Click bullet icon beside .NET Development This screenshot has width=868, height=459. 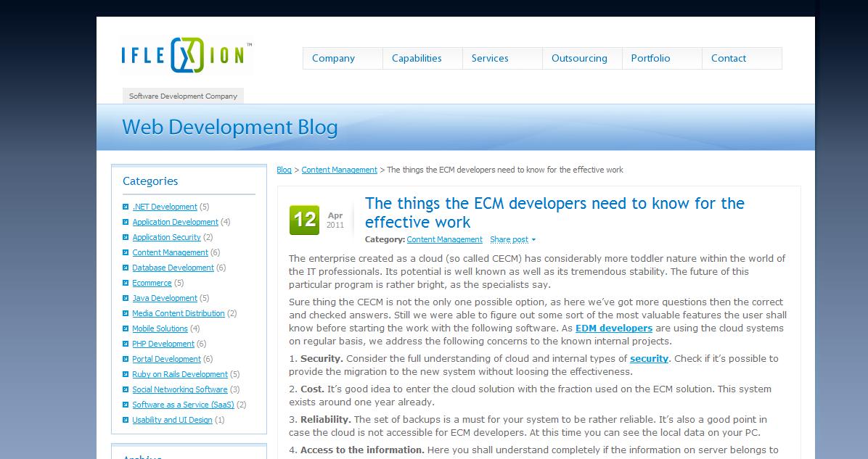click(126, 207)
